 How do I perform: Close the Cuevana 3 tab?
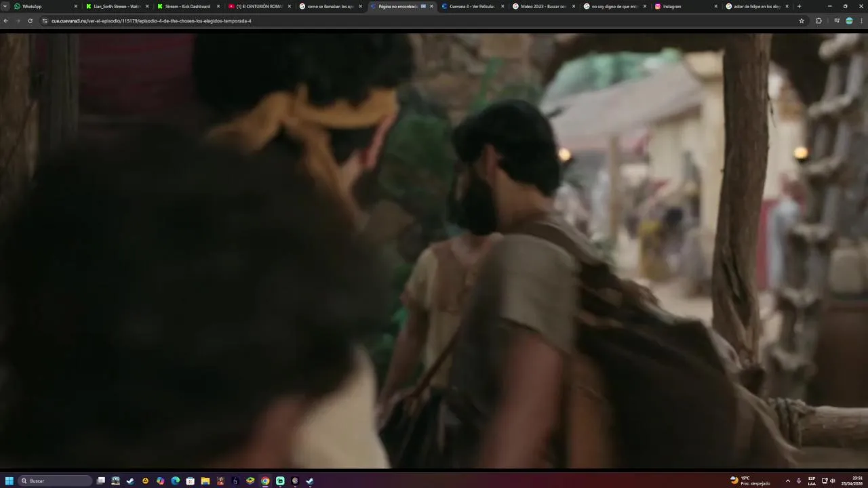coord(502,6)
